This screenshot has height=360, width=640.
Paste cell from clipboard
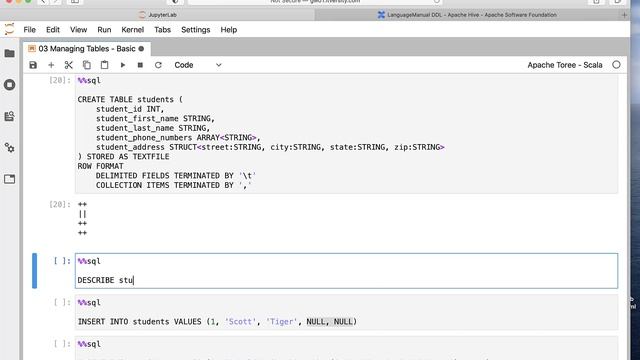(x=104, y=65)
